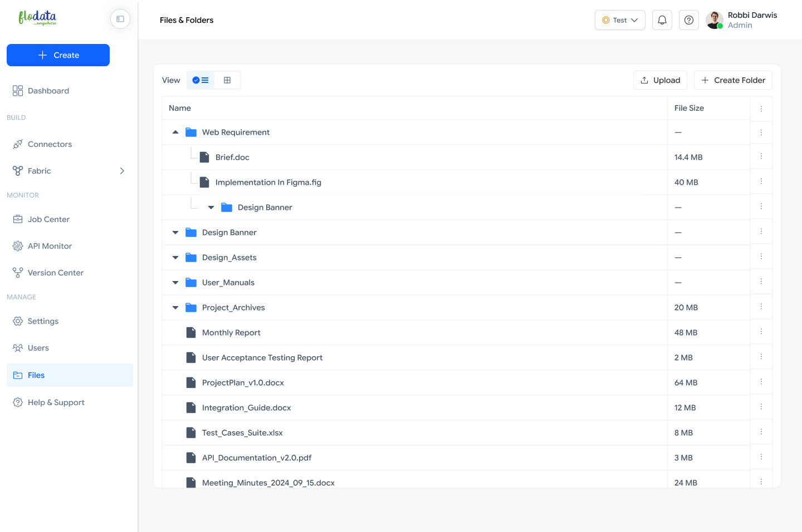Click the Create Folder button
Screen dimensions: 802x532
733,80
